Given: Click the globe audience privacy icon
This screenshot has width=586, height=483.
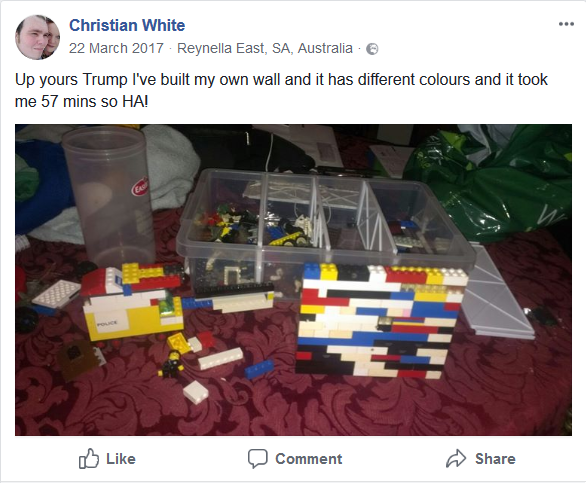Looking at the screenshot, I should pyautogui.click(x=372, y=49).
